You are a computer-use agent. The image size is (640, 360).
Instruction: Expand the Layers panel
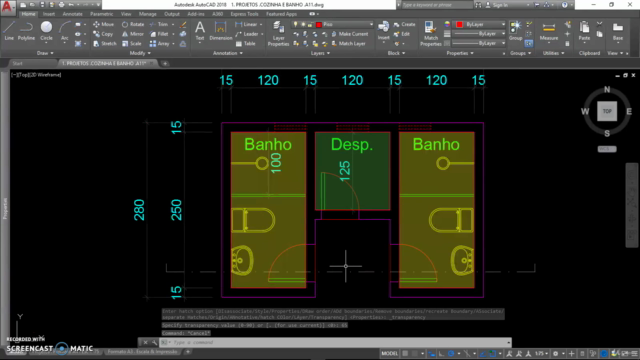click(320, 53)
